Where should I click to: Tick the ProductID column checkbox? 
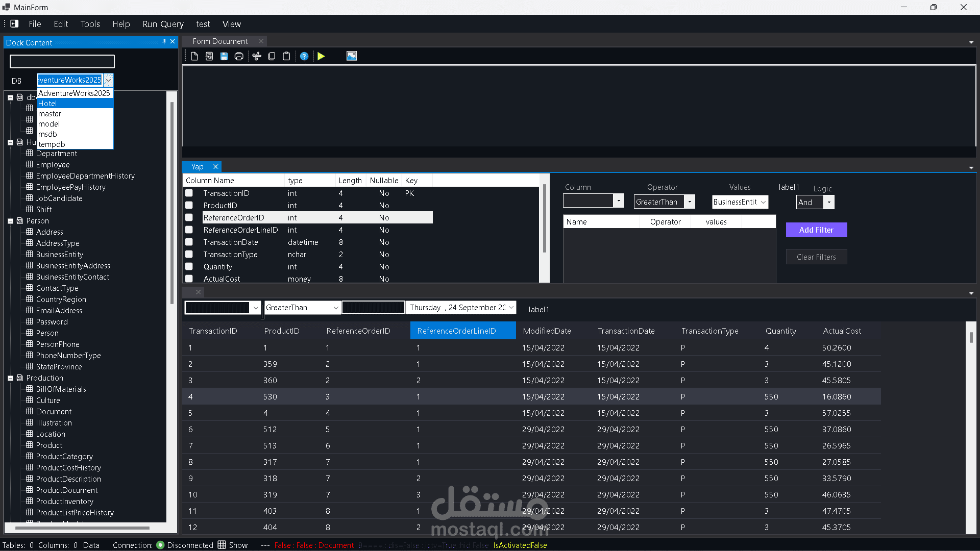189,206
